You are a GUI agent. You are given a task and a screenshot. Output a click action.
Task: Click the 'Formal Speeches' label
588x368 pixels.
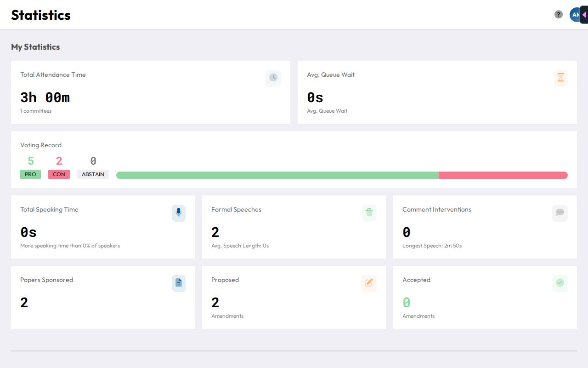coord(236,209)
